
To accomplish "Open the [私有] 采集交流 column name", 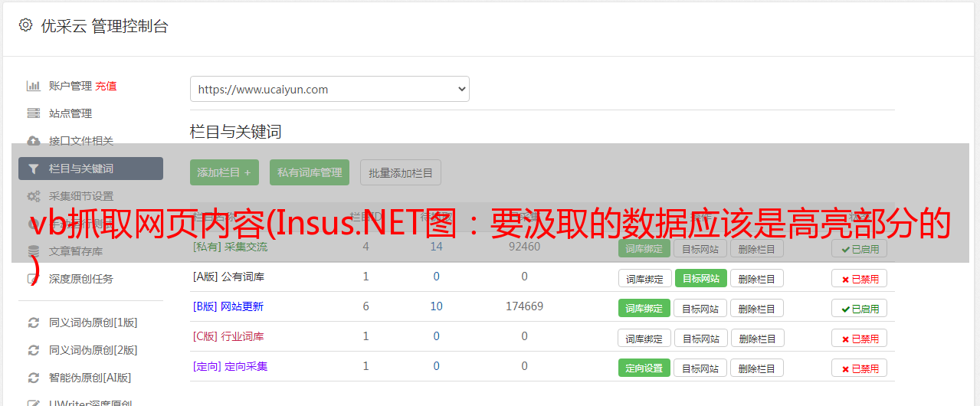I will pos(230,247).
